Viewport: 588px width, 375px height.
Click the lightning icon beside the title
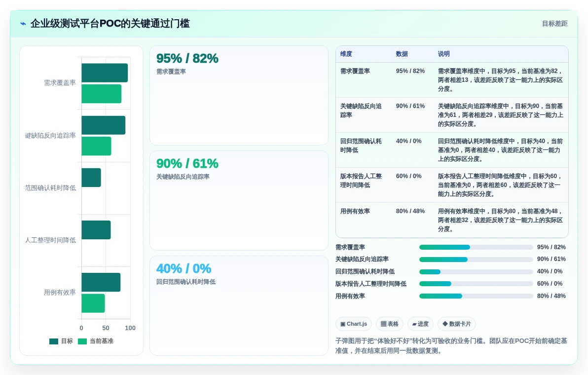pos(23,24)
